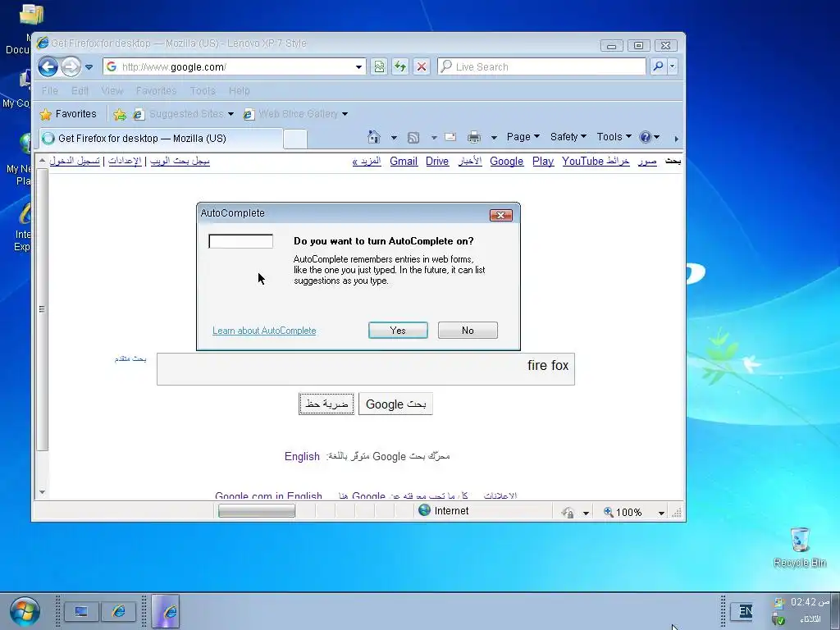Open the Tools menu in menu bar

(203, 90)
